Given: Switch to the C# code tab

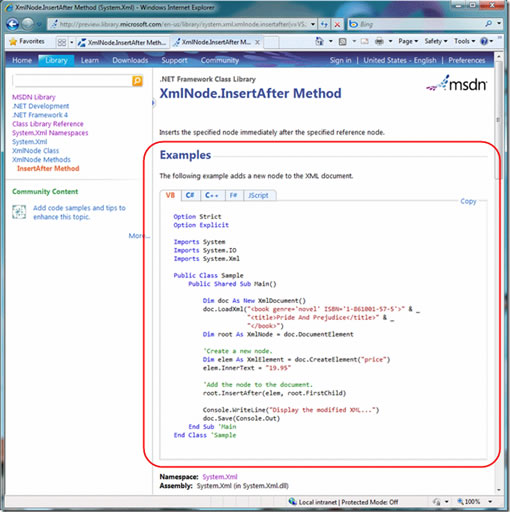Looking at the screenshot, I should coord(190,195).
